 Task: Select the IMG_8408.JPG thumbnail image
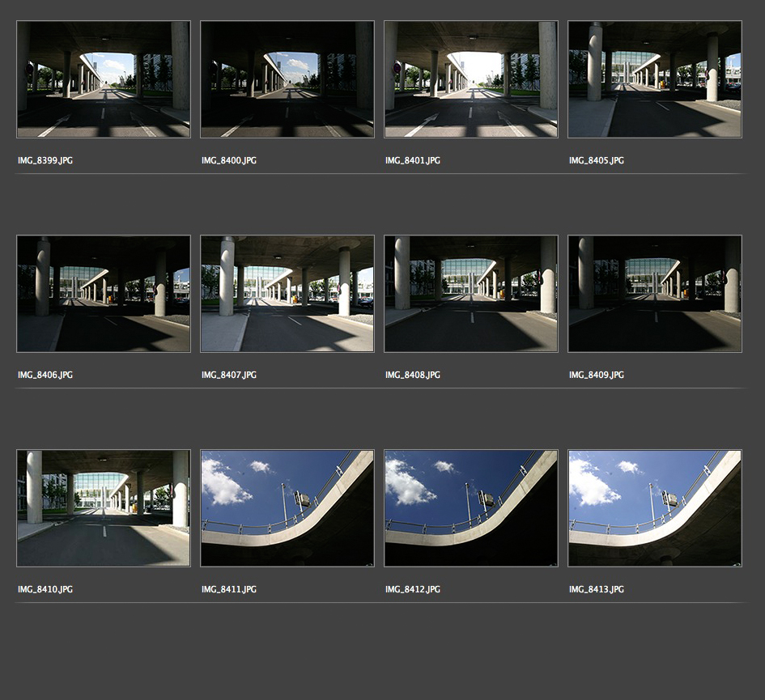[x=470, y=294]
